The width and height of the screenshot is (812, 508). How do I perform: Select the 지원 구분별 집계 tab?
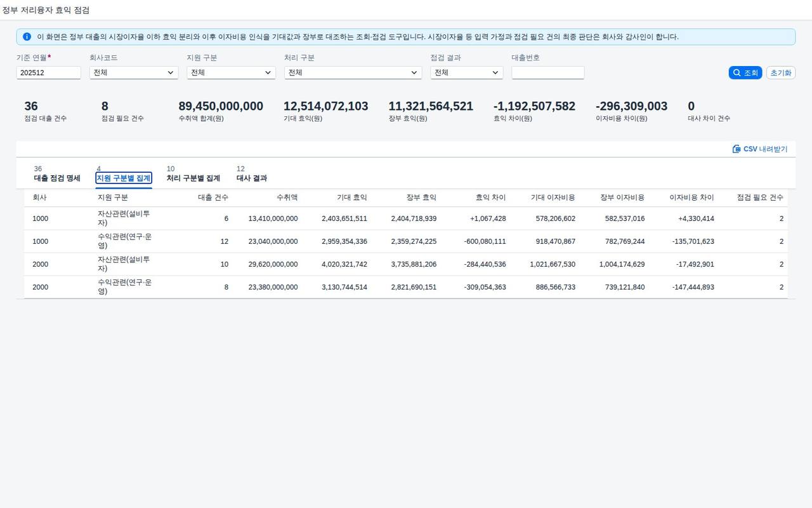(x=124, y=178)
